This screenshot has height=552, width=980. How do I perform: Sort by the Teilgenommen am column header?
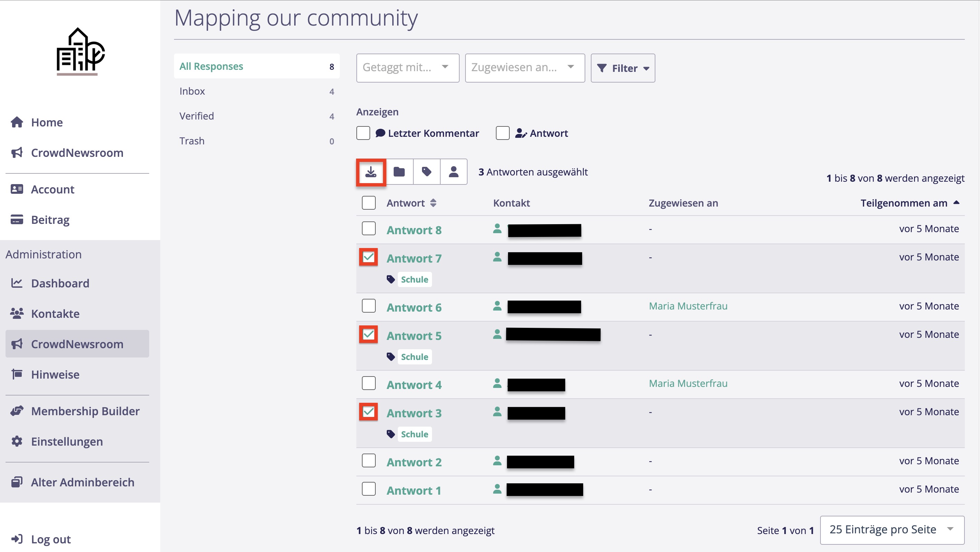904,203
